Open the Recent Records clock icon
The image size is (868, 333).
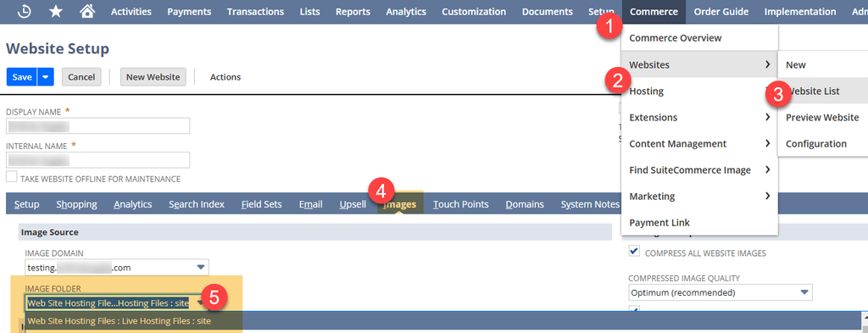tap(25, 12)
